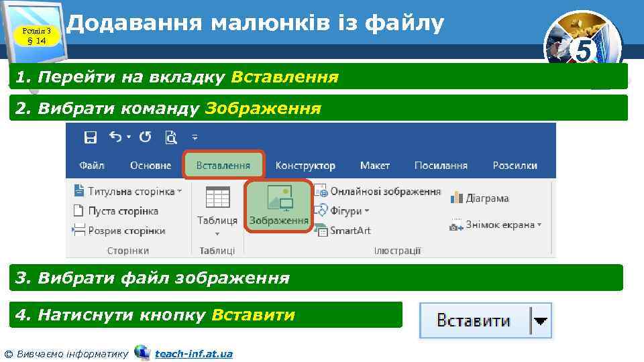Go to the Конструктор tab

coord(305,166)
